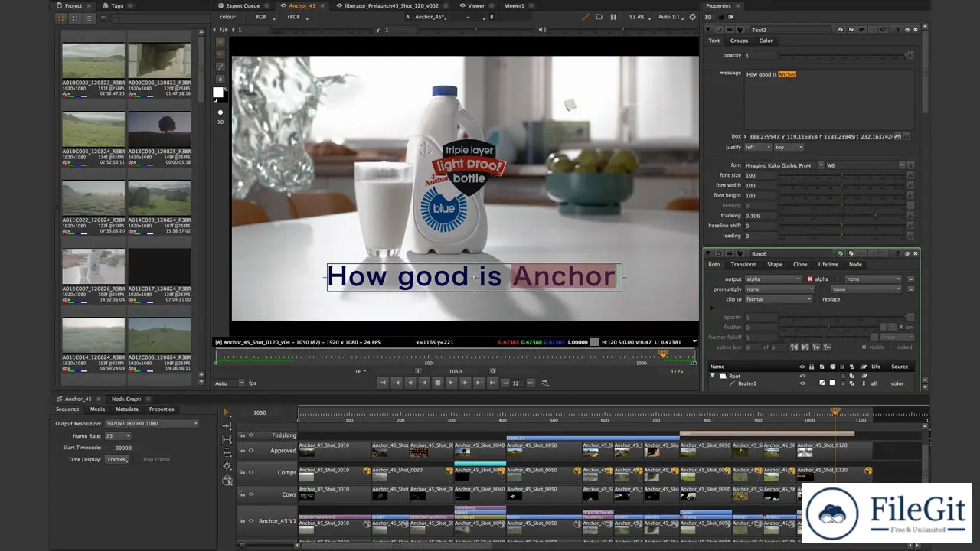Open the Frame Rate dropdown
This screenshot has height=551, width=980.
117,435
